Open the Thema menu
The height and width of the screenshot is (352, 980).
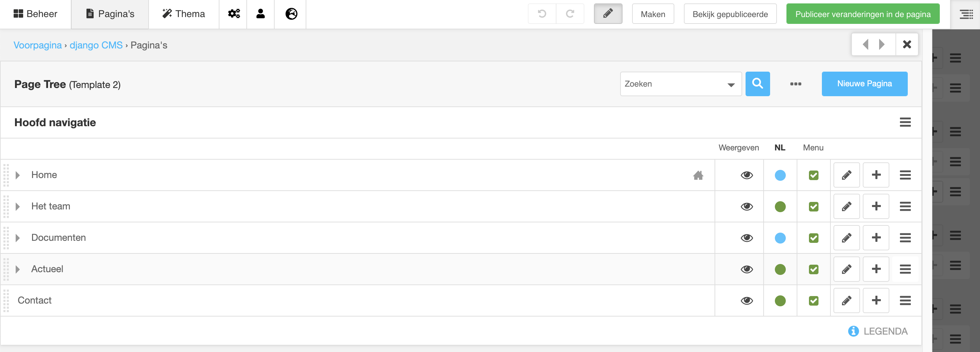(x=183, y=14)
